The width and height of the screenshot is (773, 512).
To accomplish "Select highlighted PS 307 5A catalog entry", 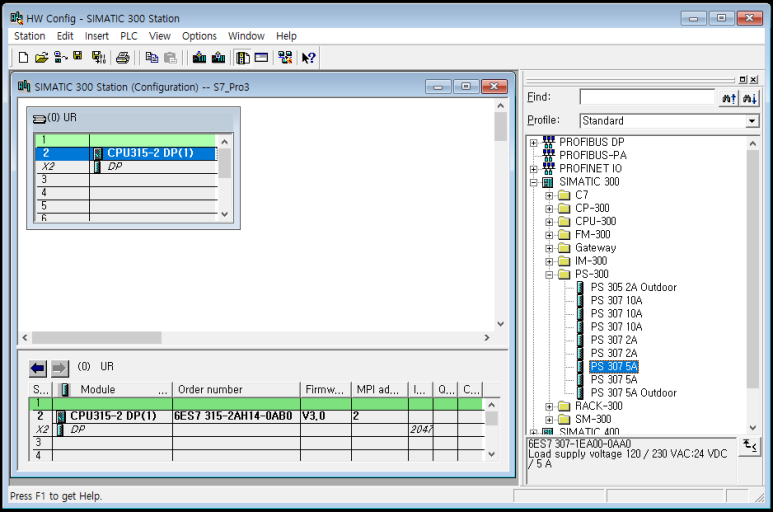I will click(x=614, y=367).
